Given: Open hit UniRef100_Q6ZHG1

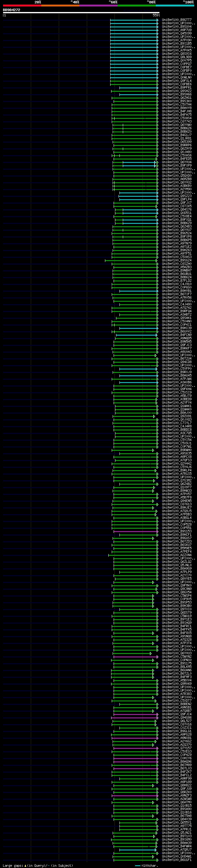Looking at the screenshot, I should click(176, 98).
